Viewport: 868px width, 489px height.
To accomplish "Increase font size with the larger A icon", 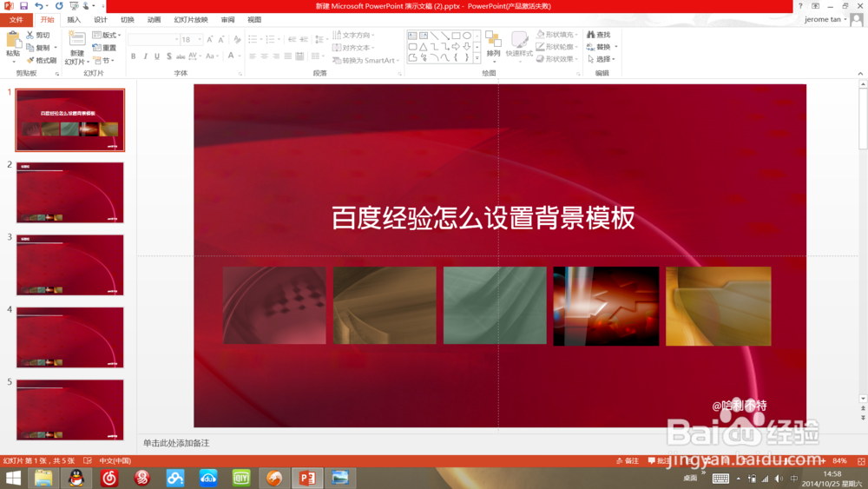I will [x=210, y=39].
